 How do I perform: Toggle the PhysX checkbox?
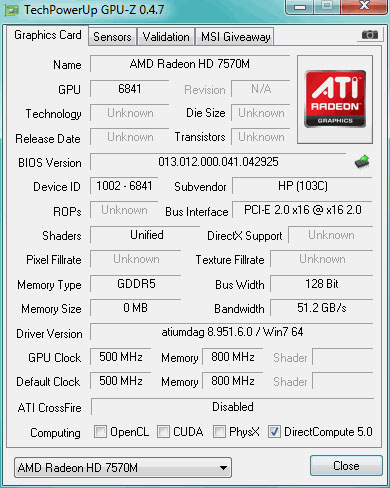[x=219, y=432]
